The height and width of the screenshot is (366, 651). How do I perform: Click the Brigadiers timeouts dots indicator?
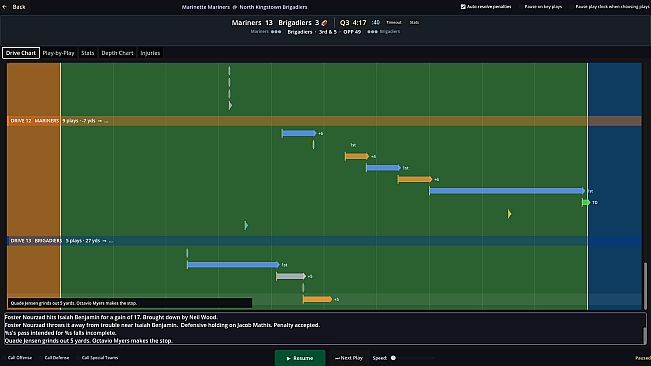(372, 32)
